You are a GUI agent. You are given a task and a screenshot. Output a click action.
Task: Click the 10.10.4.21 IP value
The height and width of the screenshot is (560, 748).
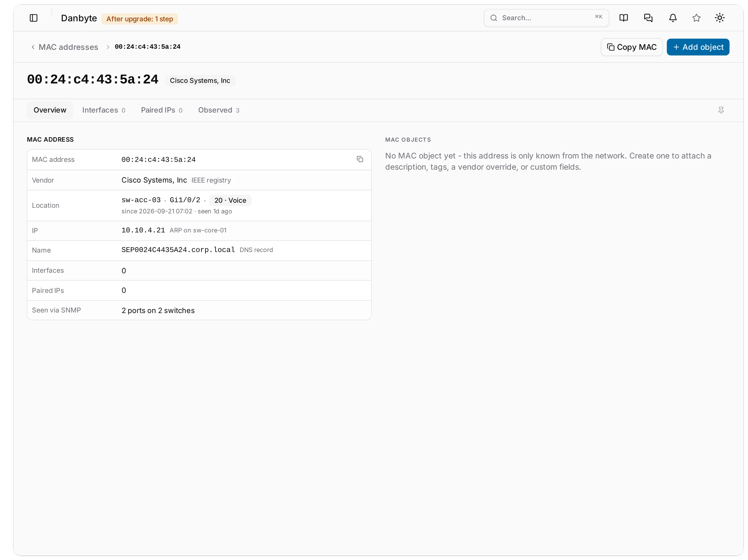(143, 230)
